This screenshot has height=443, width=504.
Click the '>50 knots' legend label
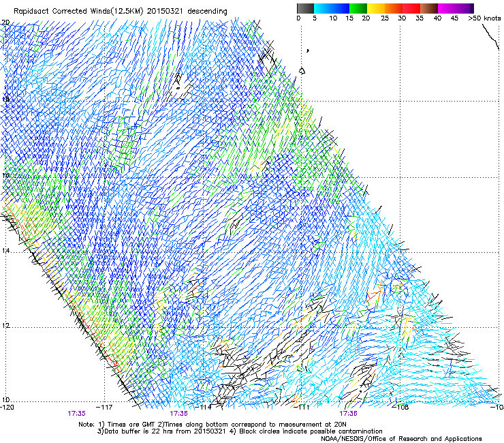click(484, 18)
